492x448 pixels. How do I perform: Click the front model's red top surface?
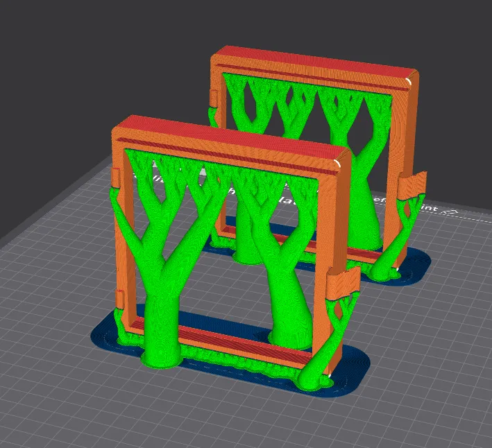232,139
